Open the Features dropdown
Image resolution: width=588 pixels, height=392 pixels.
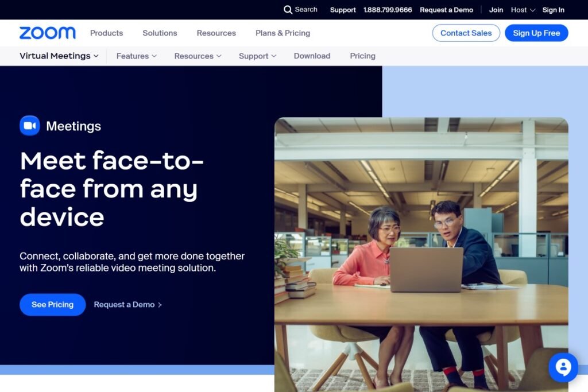[136, 56]
